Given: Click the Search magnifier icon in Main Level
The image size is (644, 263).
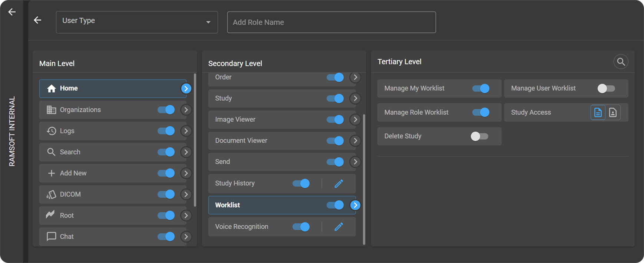Looking at the screenshot, I should point(51,152).
